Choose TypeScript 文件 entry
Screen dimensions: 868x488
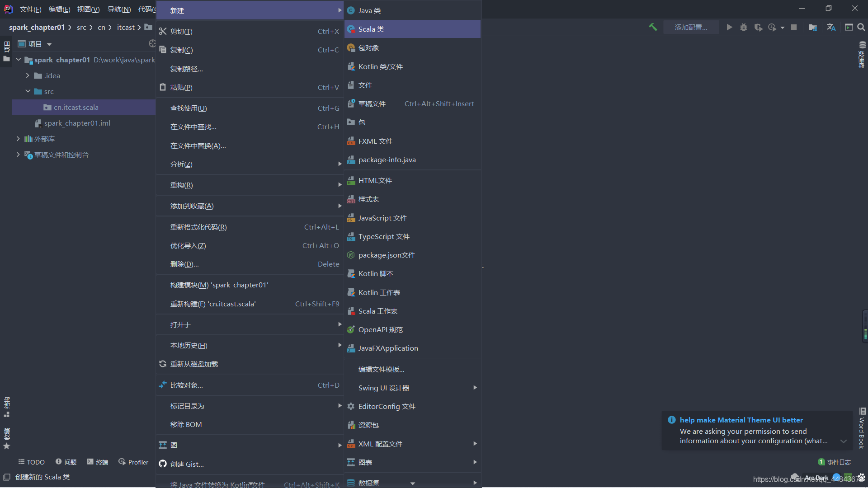pyautogui.click(x=412, y=236)
